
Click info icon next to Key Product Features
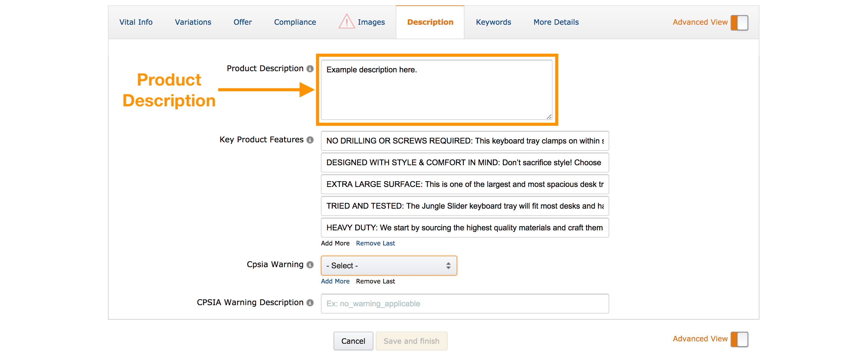[x=310, y=140]
